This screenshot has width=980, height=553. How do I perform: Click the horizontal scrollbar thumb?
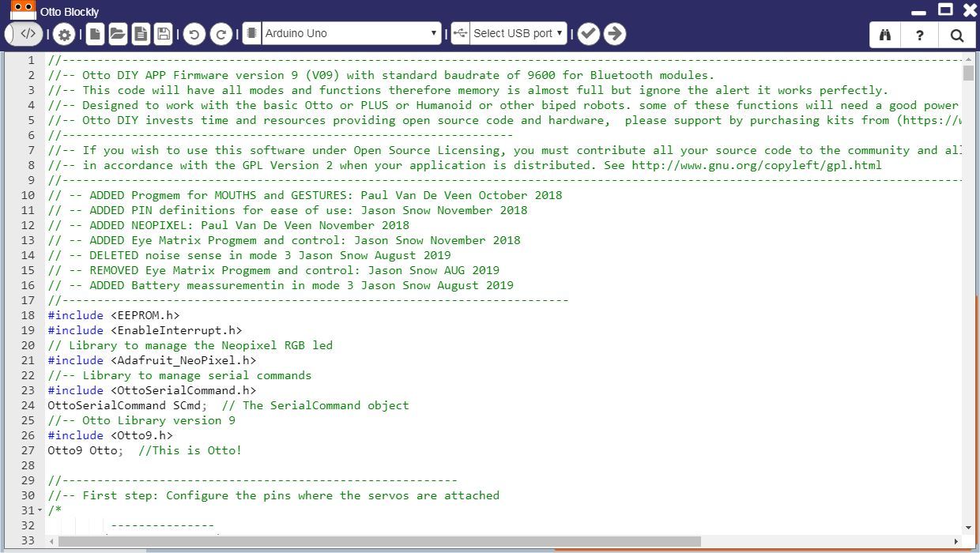coord(378,542)
